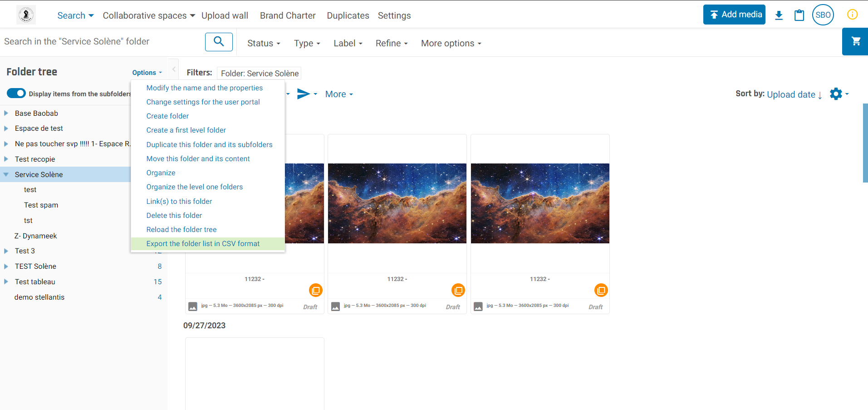This screenshot has width=868, height=410.
Task: Open the Status filter dropdown
Action: (264, 43)
